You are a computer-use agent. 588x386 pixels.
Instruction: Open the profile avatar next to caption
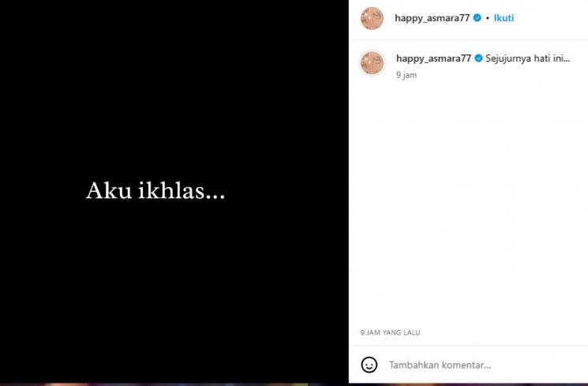click(x=372, y=63)
